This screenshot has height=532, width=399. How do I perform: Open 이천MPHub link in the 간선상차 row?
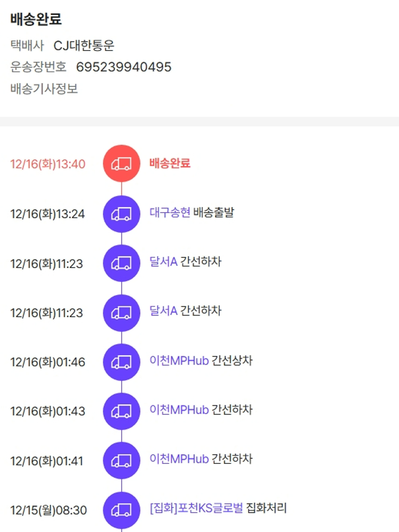click(x=179, y=361)
